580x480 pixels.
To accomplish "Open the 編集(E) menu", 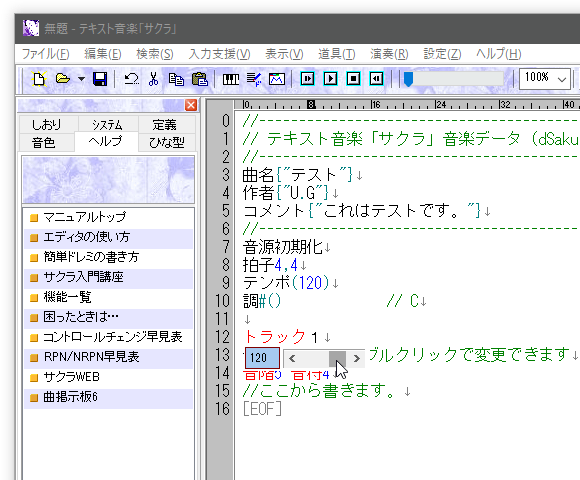I will pyautogui.click(x=102, y=54).
